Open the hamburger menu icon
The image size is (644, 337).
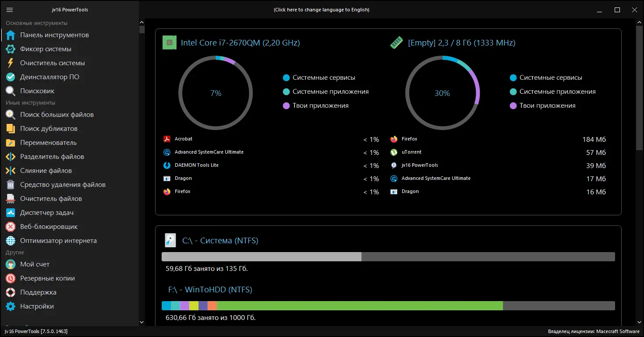[x=10, y=10]
